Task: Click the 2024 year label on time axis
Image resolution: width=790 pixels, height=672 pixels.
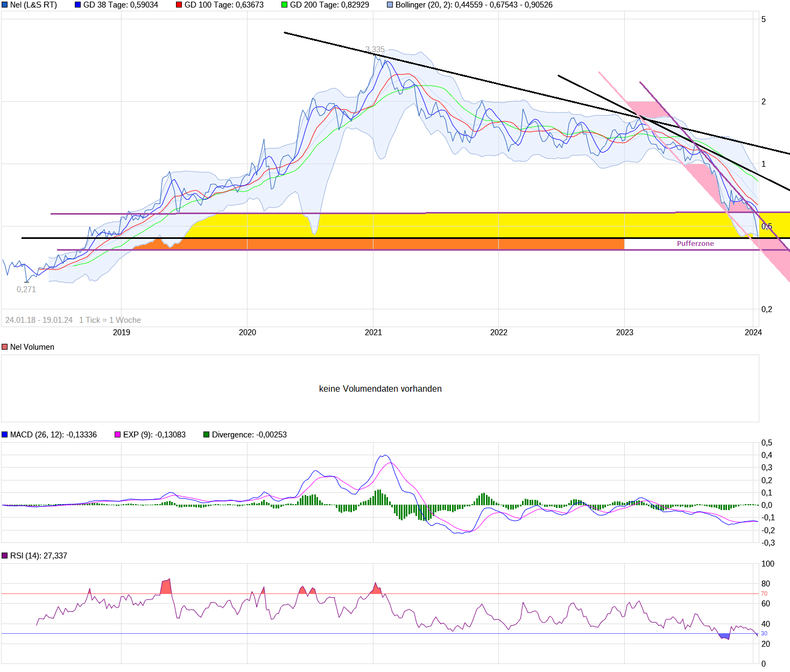Action: [x=753, y=333]
